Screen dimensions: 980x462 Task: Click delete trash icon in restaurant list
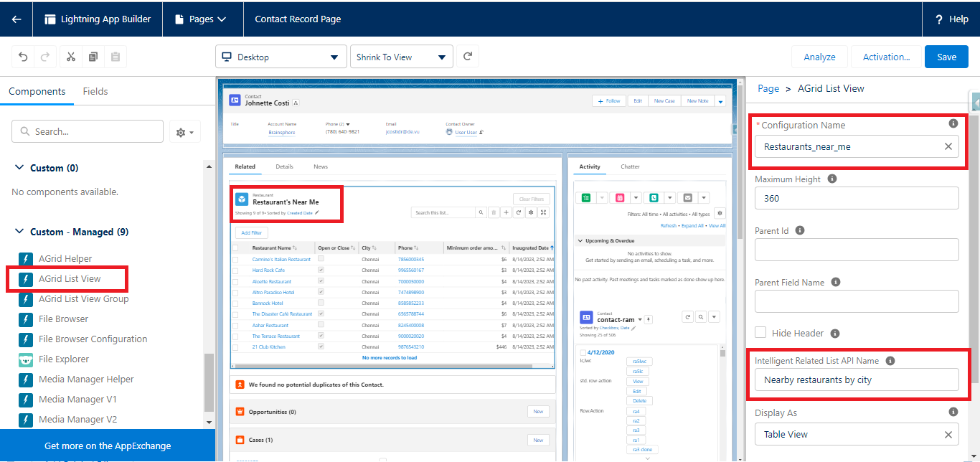coord(493,212)
